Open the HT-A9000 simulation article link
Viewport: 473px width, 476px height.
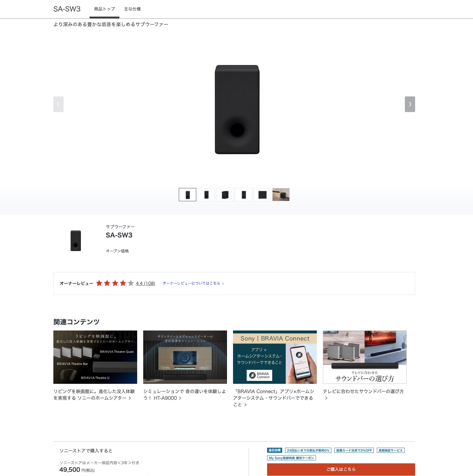pyautogui.click(x=184, y=395)
